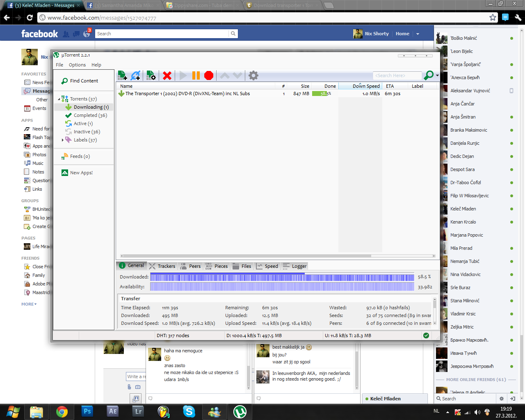The width and height of the screenshot is (525, 420).
Task: Pause the torrent using orange pause icon
Action: click(x=196, y=75)
